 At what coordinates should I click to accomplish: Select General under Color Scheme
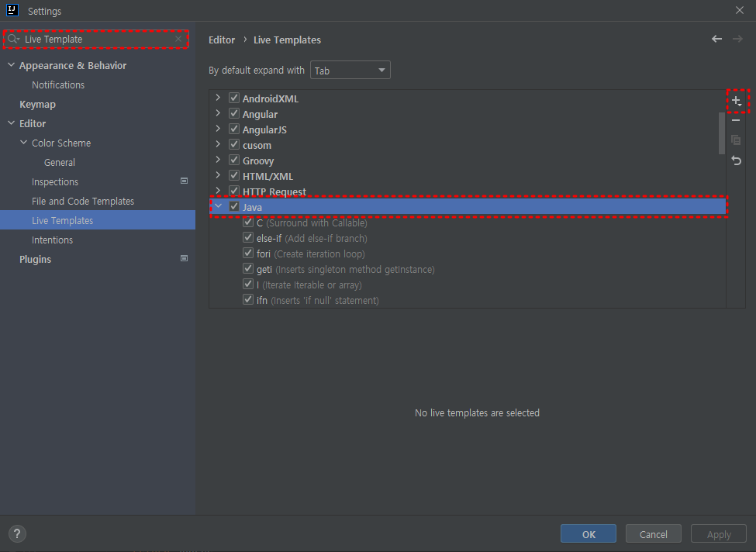pos(59,163)
